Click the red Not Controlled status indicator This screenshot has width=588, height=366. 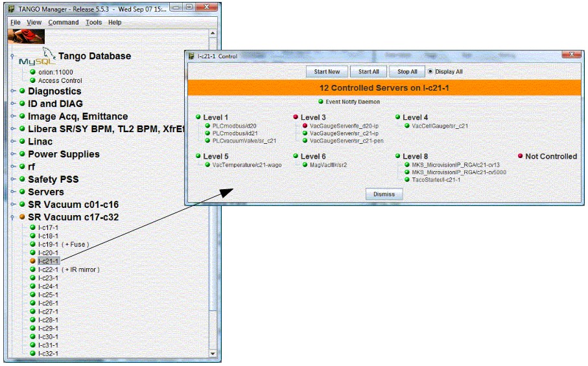pos(521,156)
